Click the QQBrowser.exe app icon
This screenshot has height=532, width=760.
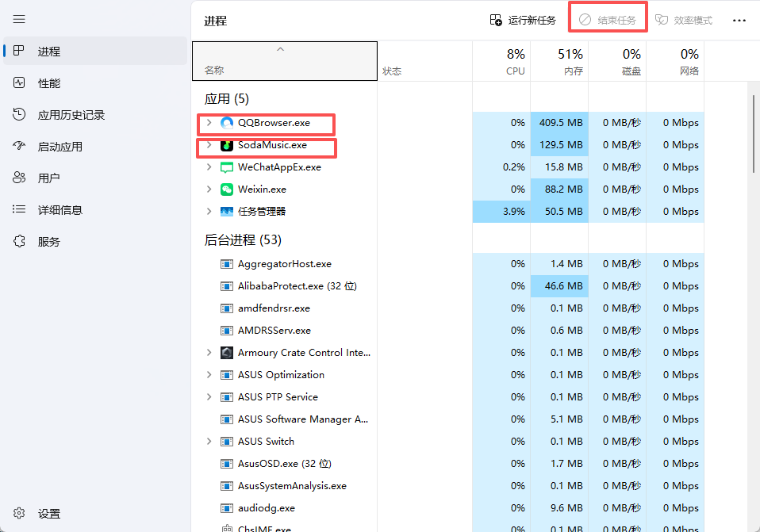point(227,123)
